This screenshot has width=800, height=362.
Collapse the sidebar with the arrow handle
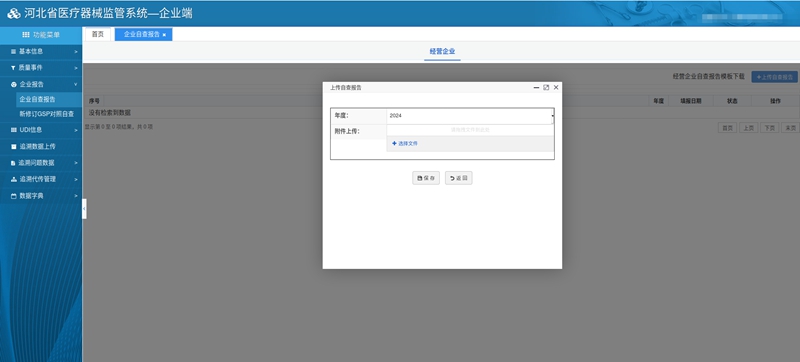(x=84, y=209)
